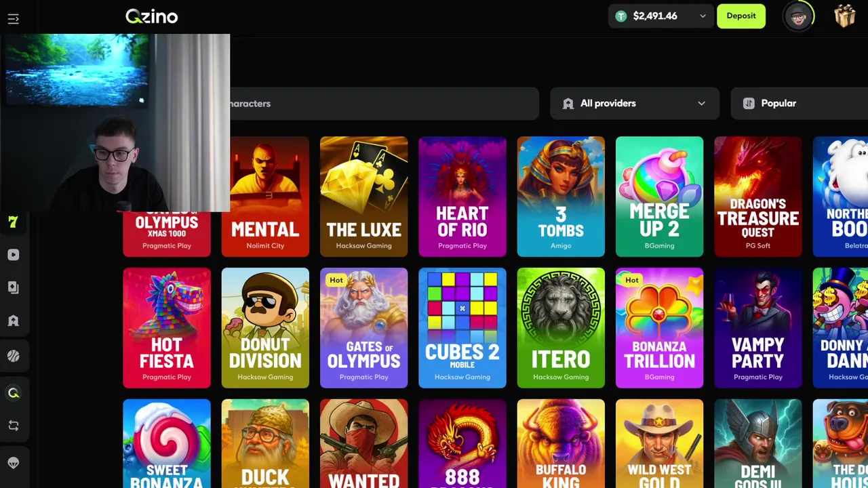This screenshot has height=488, width=868.
Task: Open the sports ball sidebar icon
Action: click(13, 356)
